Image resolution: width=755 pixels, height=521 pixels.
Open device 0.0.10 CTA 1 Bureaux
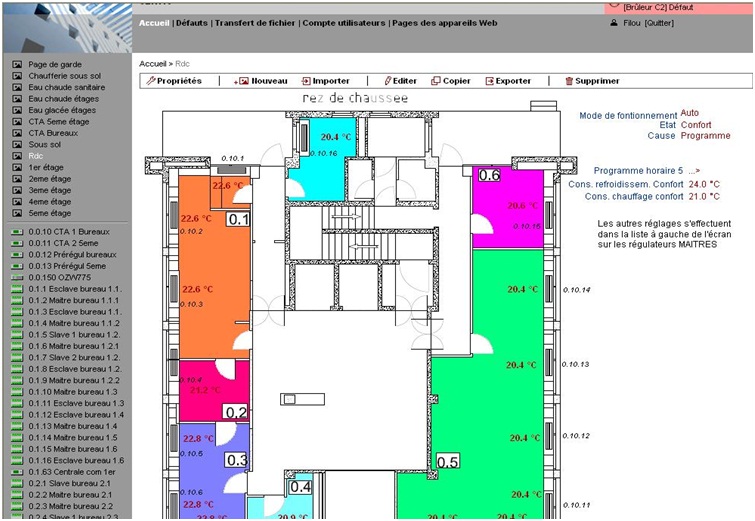[x=72, y=231]
